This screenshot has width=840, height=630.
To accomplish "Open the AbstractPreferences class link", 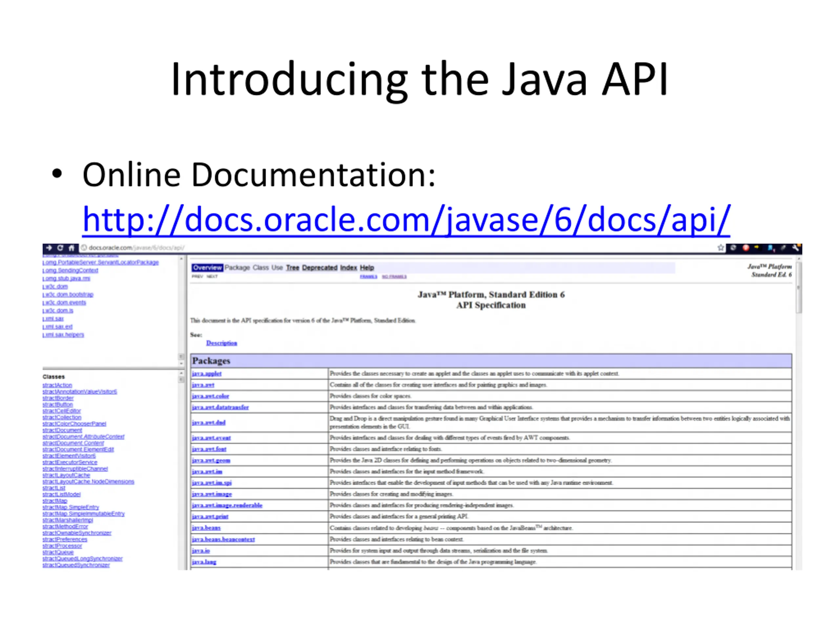I will (65, 539).
